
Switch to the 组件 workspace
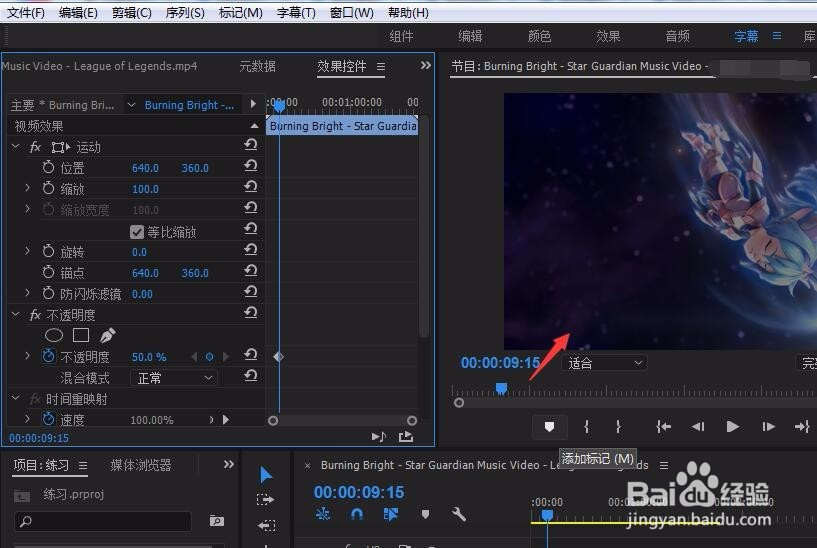point(401,36)
